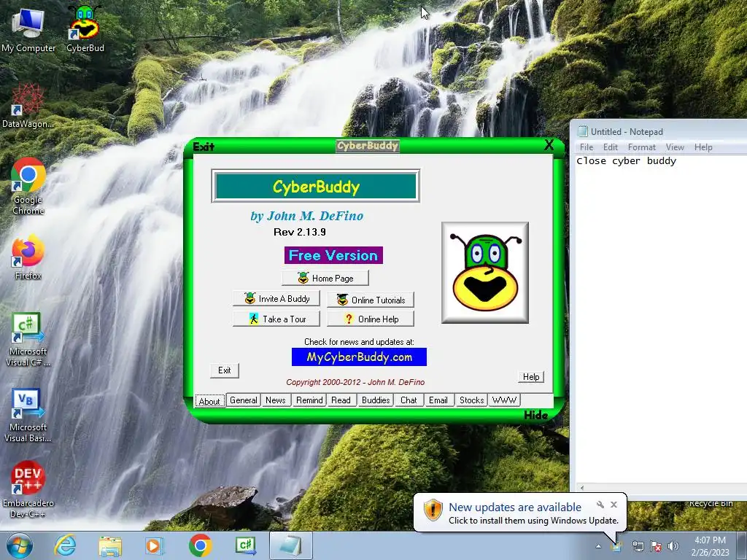Click the New updates are available balloon

pyautogui.click(x=520, y=513)
